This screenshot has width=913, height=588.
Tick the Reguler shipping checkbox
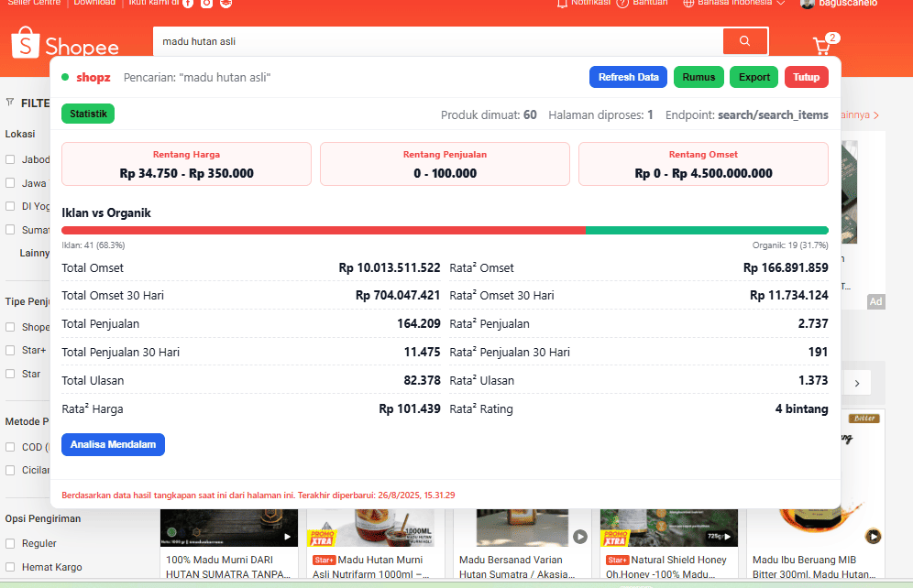pyautogui.click(x=10, y=543)
